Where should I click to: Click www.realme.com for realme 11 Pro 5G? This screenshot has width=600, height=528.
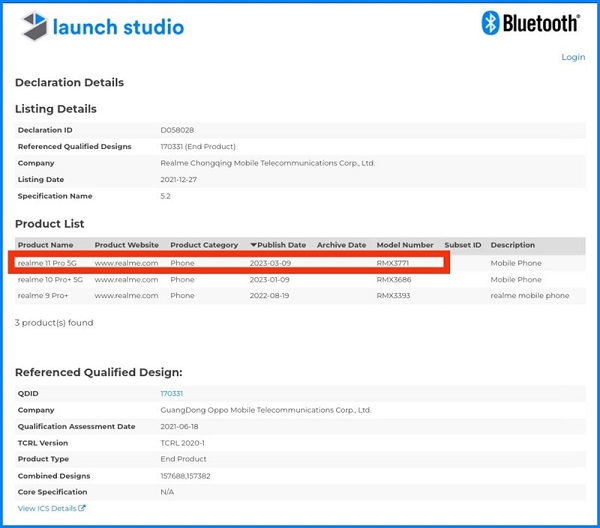point(127,263)
